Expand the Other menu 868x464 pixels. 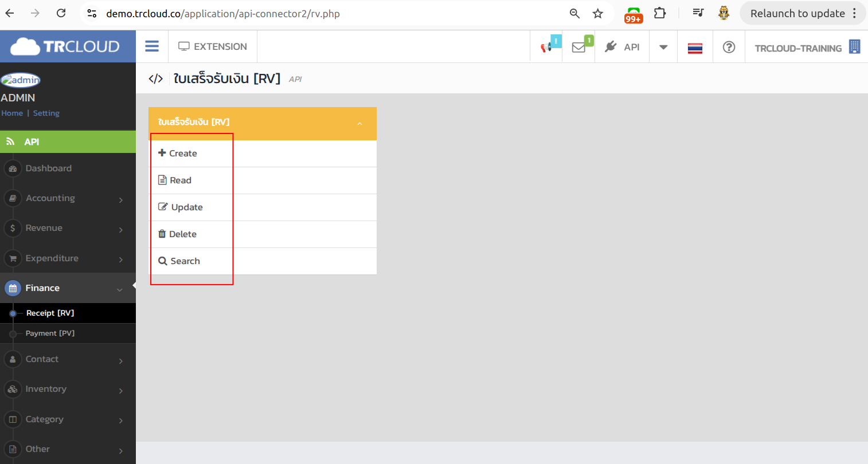tap(68, 449)
